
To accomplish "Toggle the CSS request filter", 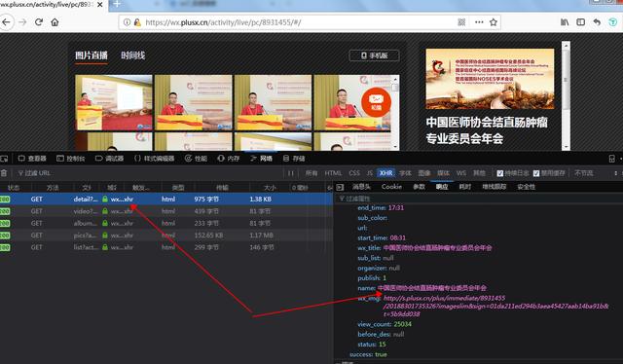I will pos(354,173).
